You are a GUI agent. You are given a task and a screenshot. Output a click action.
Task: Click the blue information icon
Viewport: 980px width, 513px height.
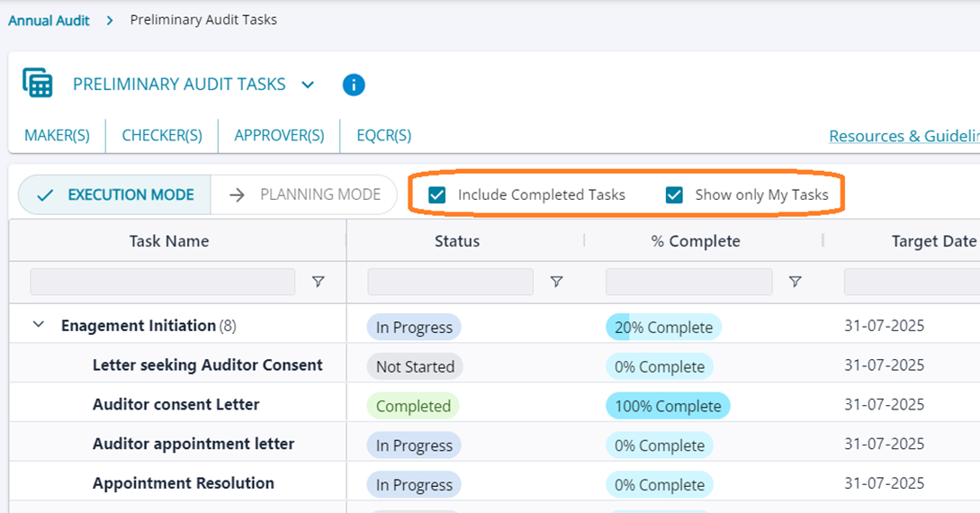(354, 85)
